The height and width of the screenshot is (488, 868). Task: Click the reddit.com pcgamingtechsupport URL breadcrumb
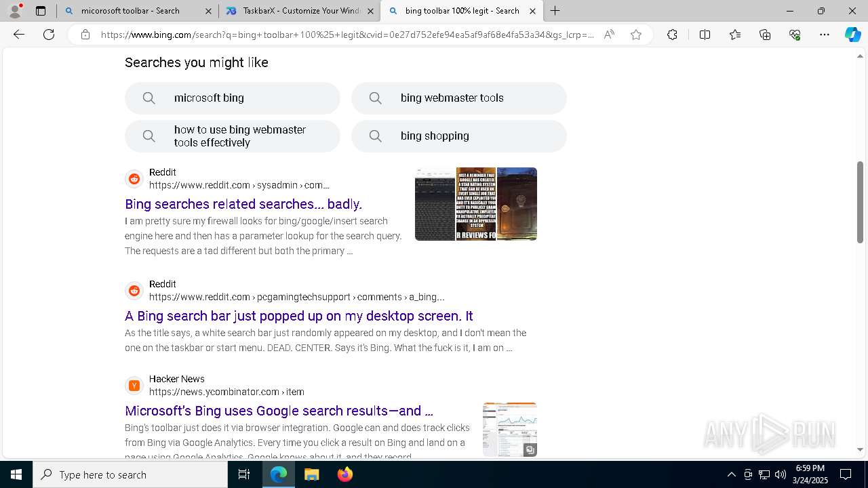pos(297,297)
